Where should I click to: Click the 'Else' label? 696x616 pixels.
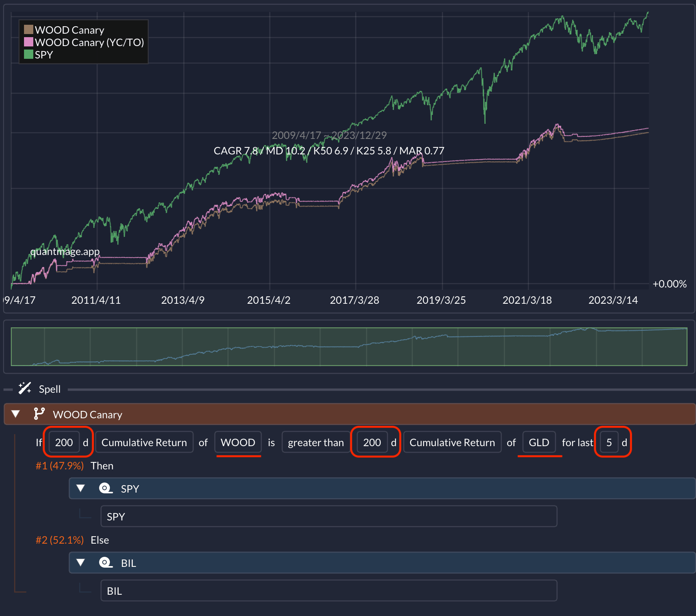(x=99, y=540)
